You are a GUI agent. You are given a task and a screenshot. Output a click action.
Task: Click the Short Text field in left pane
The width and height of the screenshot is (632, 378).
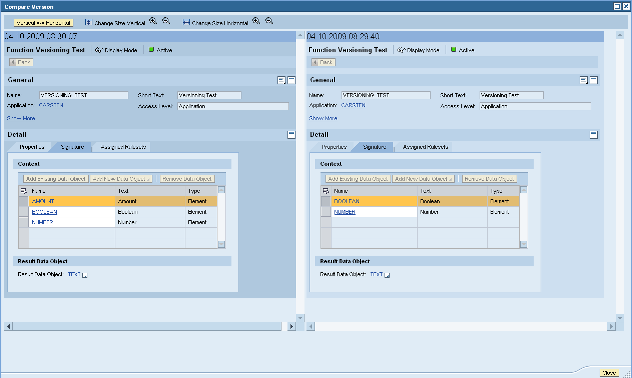pyautogui.click(x=209, y=95)
